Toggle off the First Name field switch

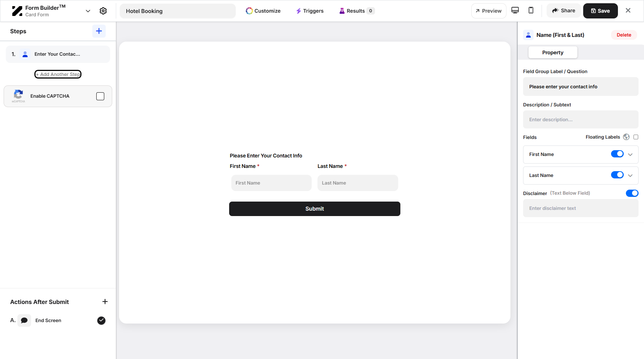click(617, 154)
